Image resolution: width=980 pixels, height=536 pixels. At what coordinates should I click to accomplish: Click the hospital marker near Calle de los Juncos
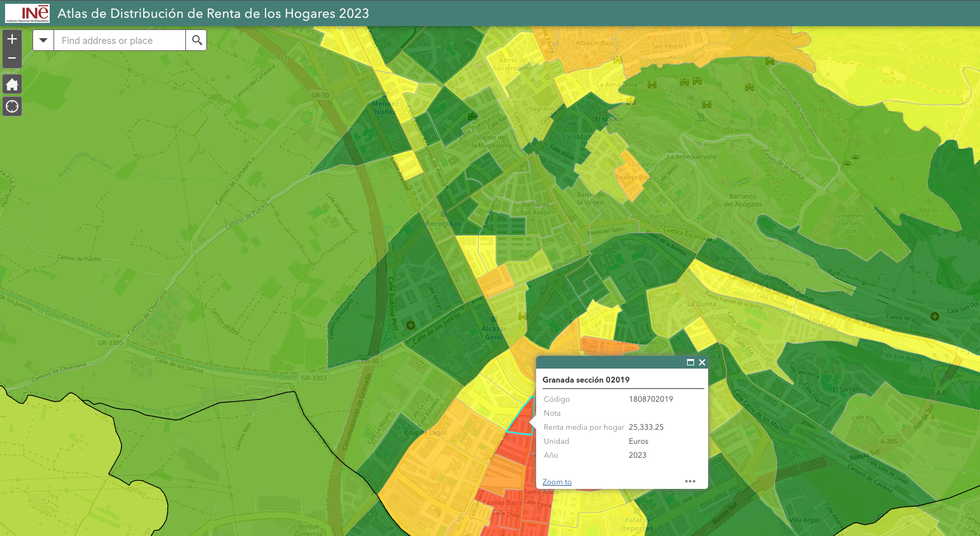(x=409, y=325)
